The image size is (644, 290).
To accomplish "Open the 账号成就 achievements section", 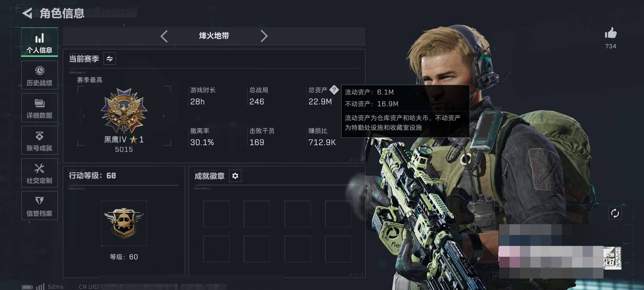I will (39, 140).
